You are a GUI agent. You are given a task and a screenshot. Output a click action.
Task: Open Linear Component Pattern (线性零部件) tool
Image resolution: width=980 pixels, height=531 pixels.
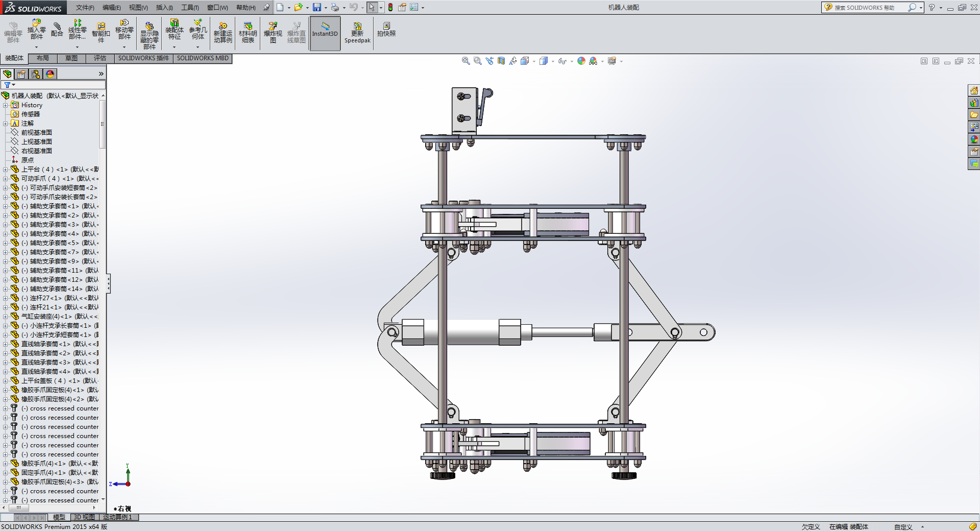[77, 30]
